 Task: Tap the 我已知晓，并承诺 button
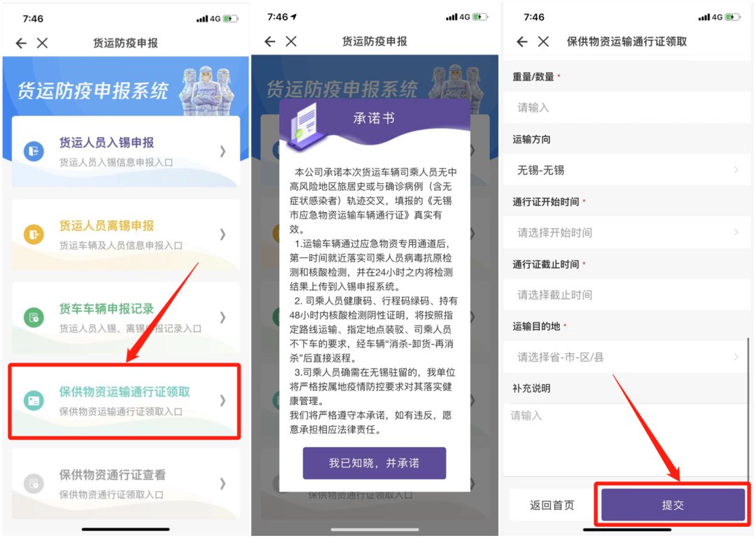click(374, 463)
